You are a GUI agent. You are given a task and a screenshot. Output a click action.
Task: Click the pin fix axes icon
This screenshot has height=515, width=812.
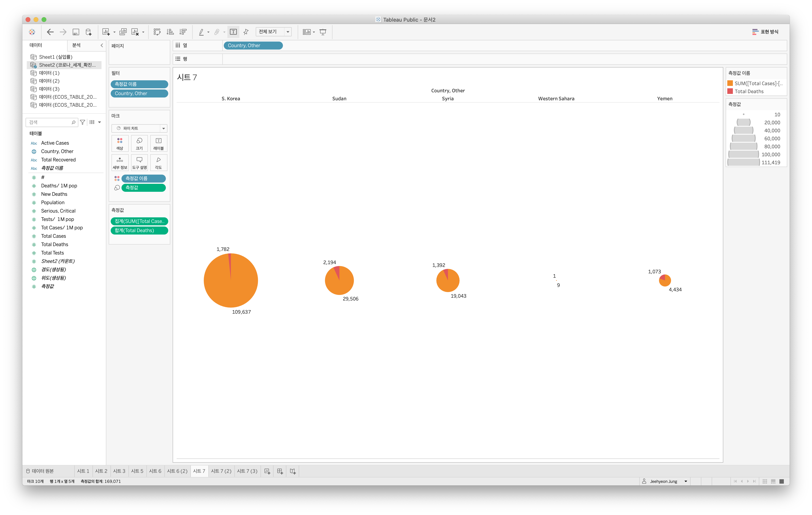(x=246, y=32)
